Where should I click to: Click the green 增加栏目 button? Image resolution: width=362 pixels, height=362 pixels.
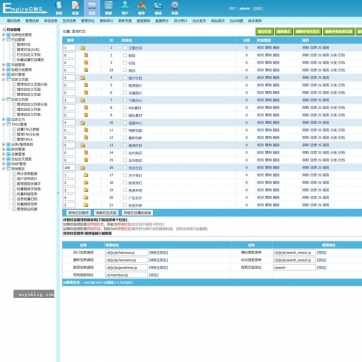point(265,32)
